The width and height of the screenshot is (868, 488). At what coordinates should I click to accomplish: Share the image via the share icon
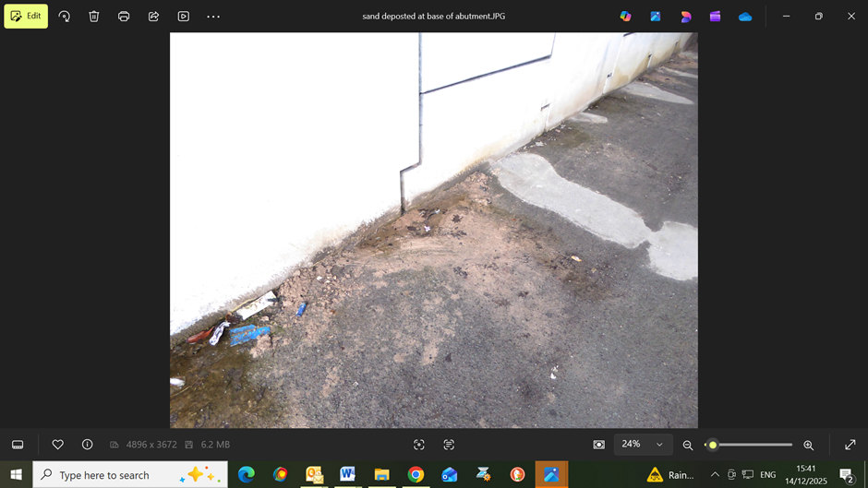[153, 17]
